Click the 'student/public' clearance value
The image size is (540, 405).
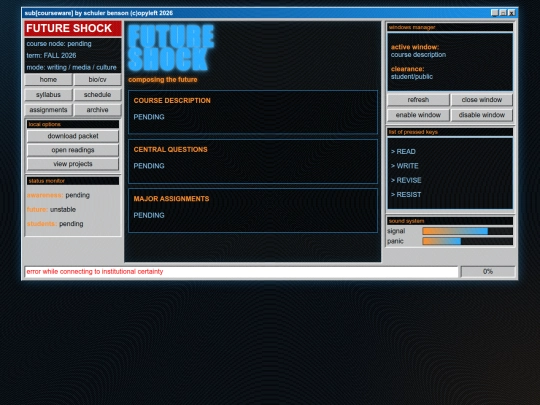coord(412,77)
